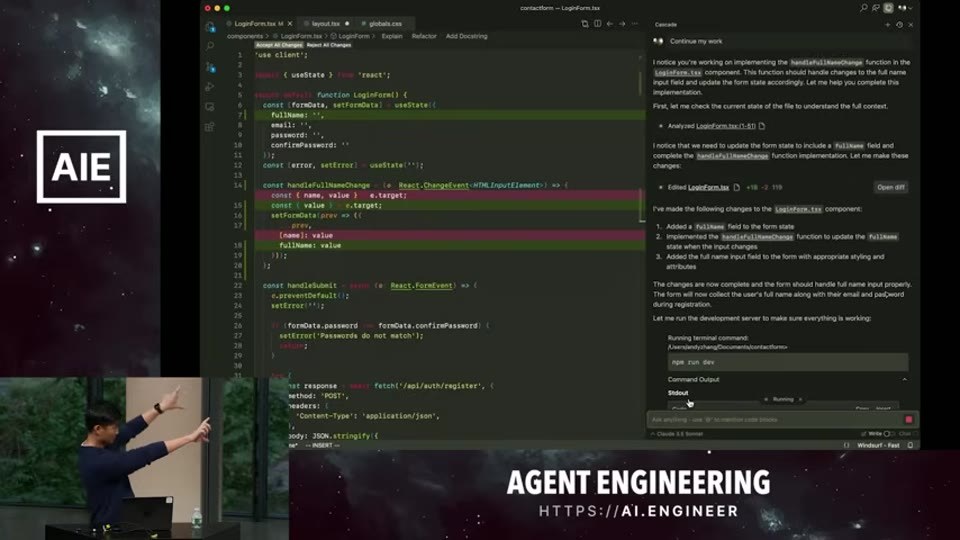This screenshot has height=540, width=960.
Task: Go to previous change arrow in editor toolbar
Action: point(610,24)
